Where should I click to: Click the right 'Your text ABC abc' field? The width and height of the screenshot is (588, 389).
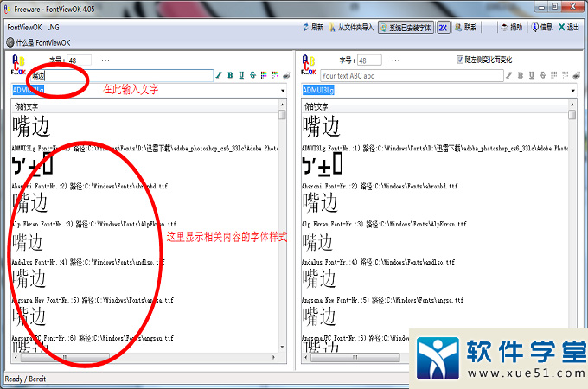pos(412,76)
